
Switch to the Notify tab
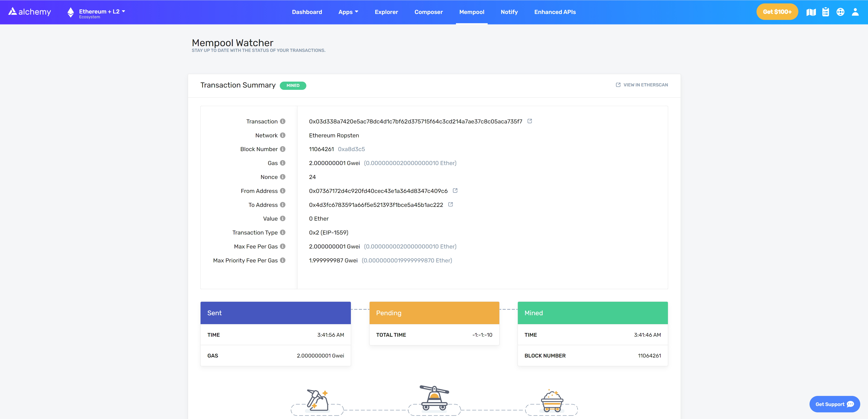509,12
